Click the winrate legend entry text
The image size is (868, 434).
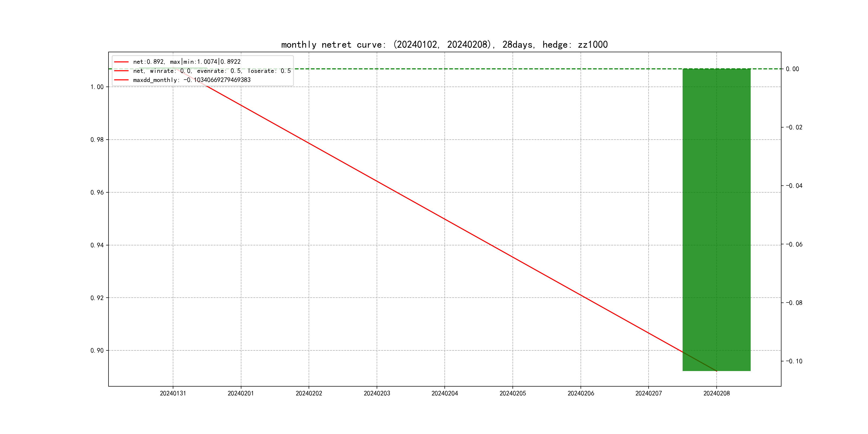tap(212, 71)
